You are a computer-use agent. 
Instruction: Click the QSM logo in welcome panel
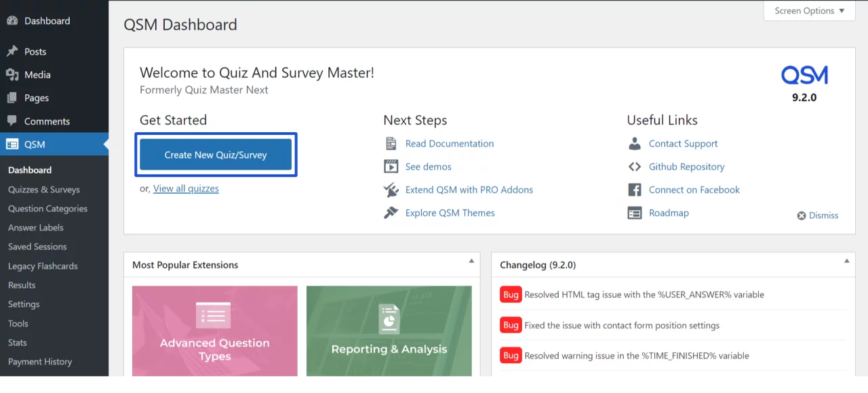coord(804,75)
